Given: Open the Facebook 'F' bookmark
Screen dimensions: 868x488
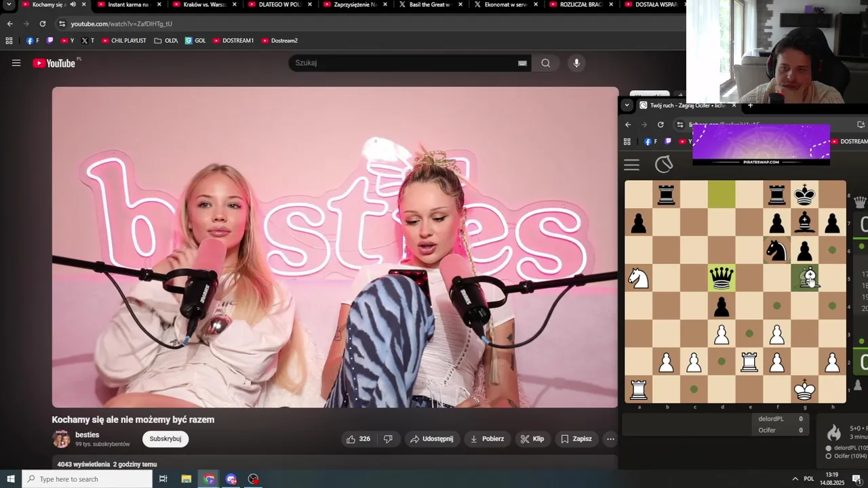Looking at the screenshot, I should [x=33, y=41].
